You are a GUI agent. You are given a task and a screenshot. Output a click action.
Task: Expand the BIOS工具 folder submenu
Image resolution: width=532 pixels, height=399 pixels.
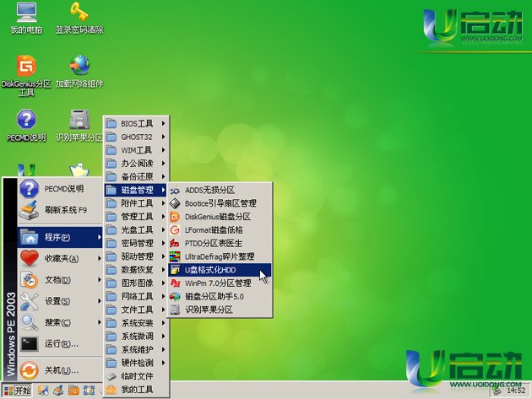coord(136,123)
